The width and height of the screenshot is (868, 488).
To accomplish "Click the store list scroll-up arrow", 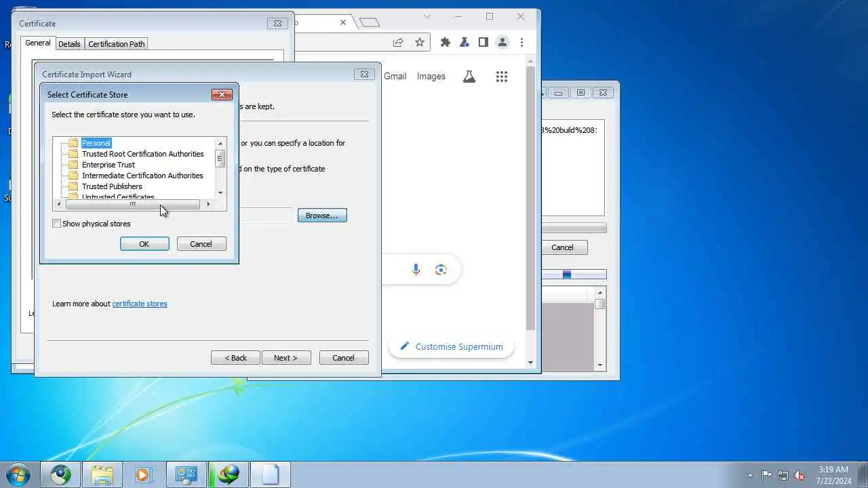I will 220,143.
